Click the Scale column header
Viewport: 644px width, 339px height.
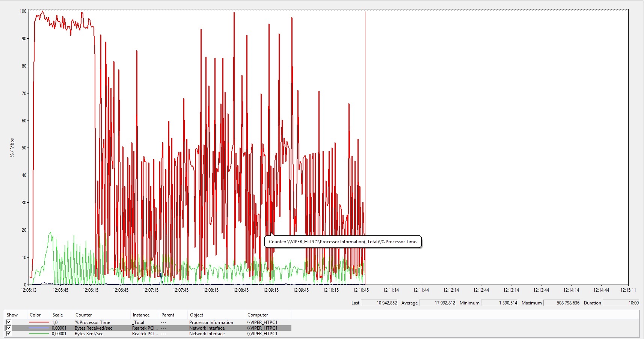57,315
